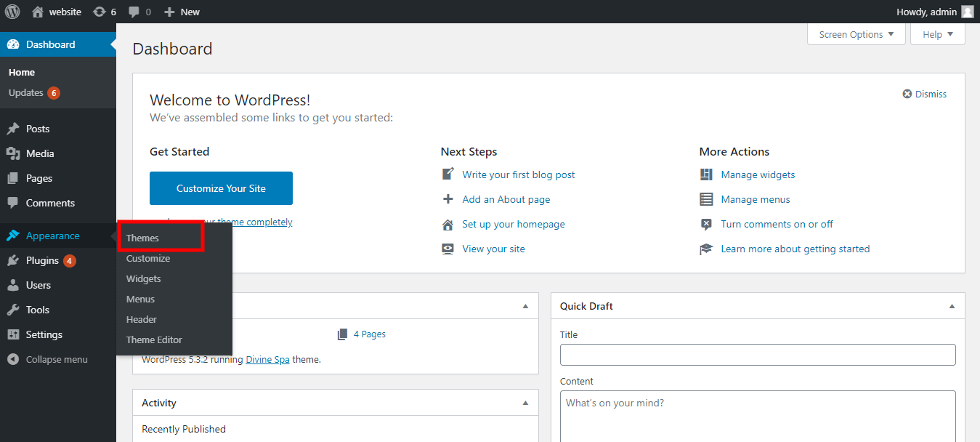The width and height of the screenshot is (980, 442).
Task: Click the blog post edit icon
Action: (x=448, y=174)
